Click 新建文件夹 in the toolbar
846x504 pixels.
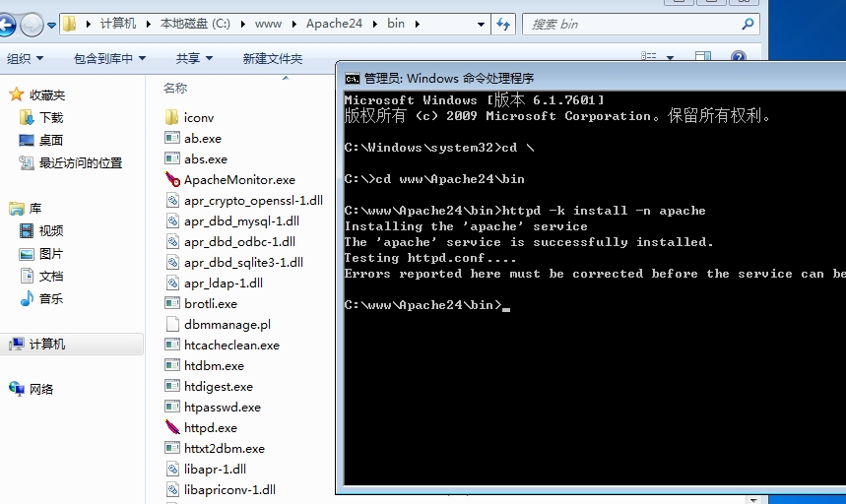(273, 58)
